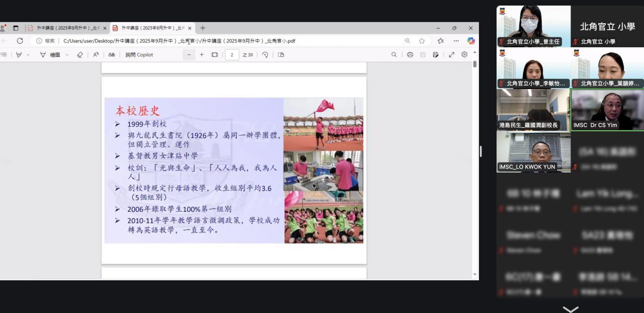Click the page number input field
644x313 pixels.
click(x=232, y=55)
